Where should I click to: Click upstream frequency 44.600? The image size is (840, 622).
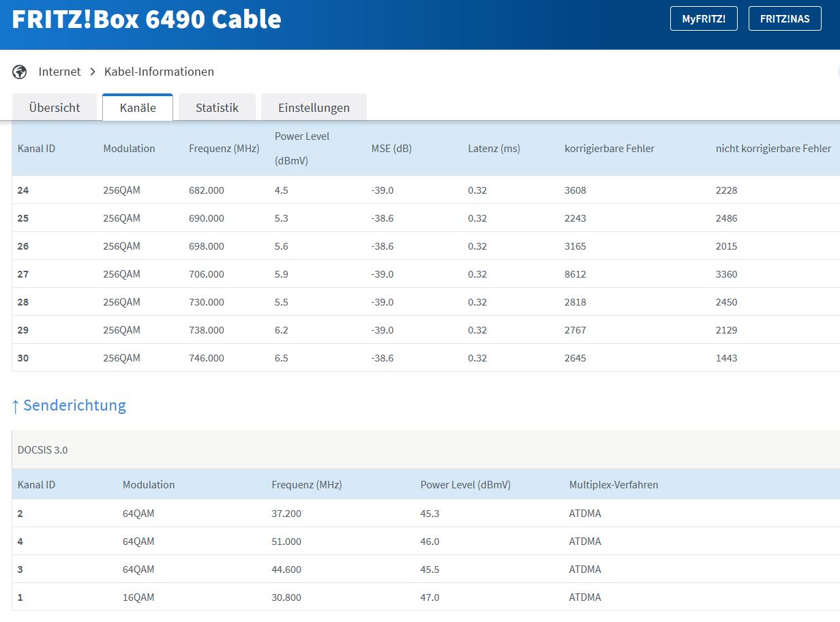tap(286, 569)
